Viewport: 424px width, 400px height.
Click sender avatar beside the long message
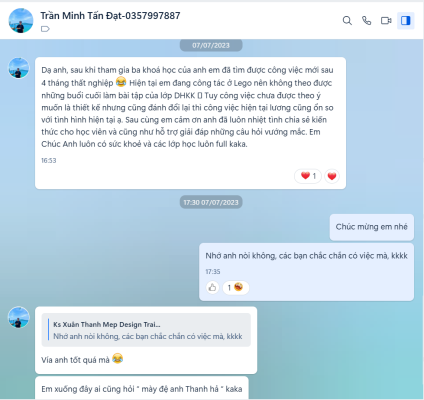pos(19,68)
